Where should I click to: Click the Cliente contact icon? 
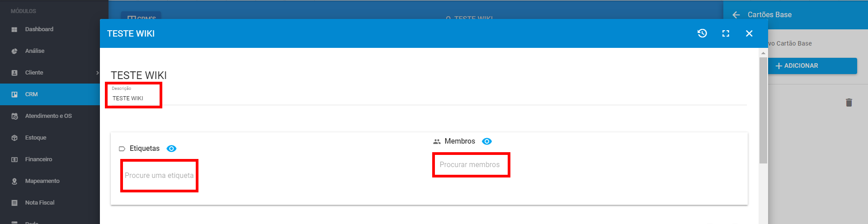click(x=14, y=73)
